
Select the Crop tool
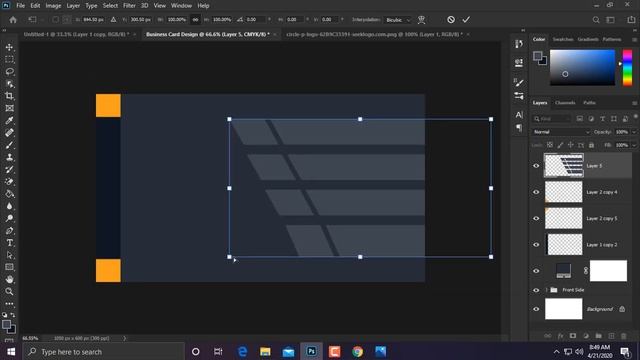(9, 96)
